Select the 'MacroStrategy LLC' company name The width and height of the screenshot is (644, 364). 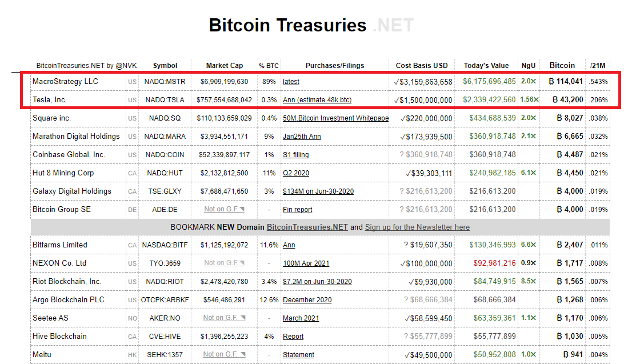coord(65,81)
